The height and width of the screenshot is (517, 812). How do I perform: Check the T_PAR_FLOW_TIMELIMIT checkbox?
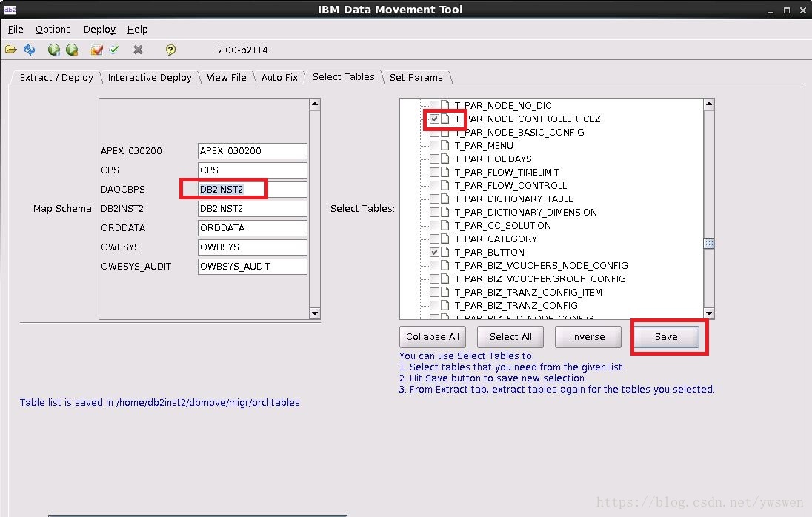click(x=434, y=173)
